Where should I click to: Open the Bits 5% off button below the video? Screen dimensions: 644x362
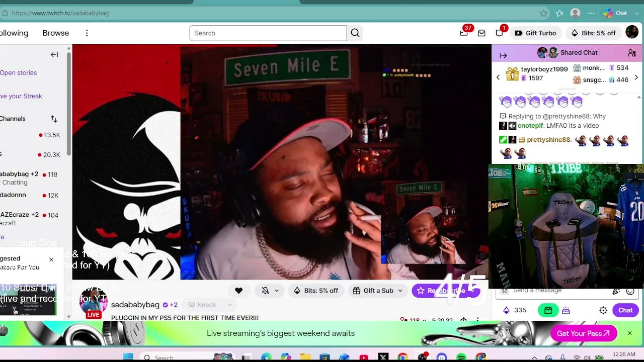(x=316, y=291)
